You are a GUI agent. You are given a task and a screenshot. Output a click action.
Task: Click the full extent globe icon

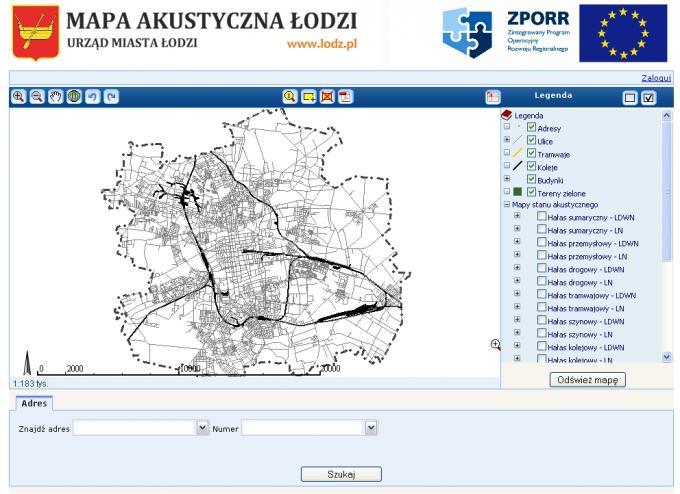pos(73,97)
